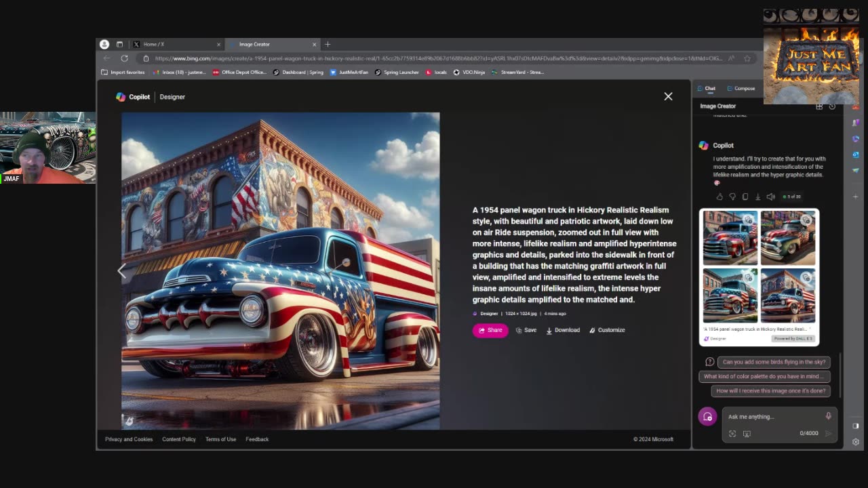Click the Copilot logo in header
The height and width of the screenshot is (488, 868).
133,97
